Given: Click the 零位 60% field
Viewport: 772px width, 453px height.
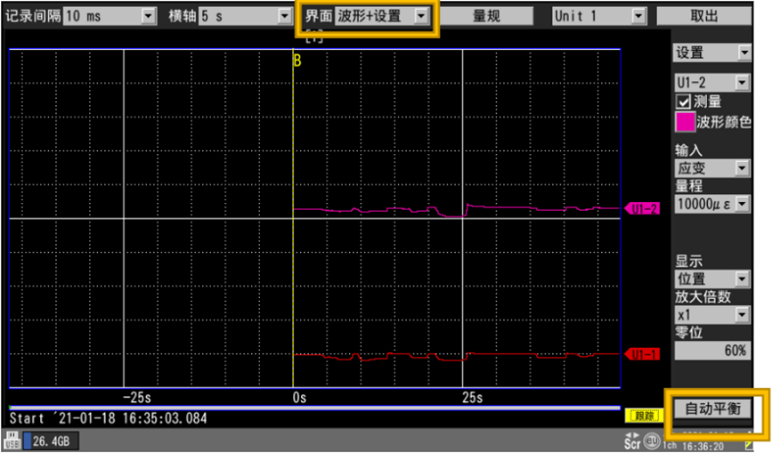Looking at the screenshot, I should pyautogui.click(x=713, y=351).
